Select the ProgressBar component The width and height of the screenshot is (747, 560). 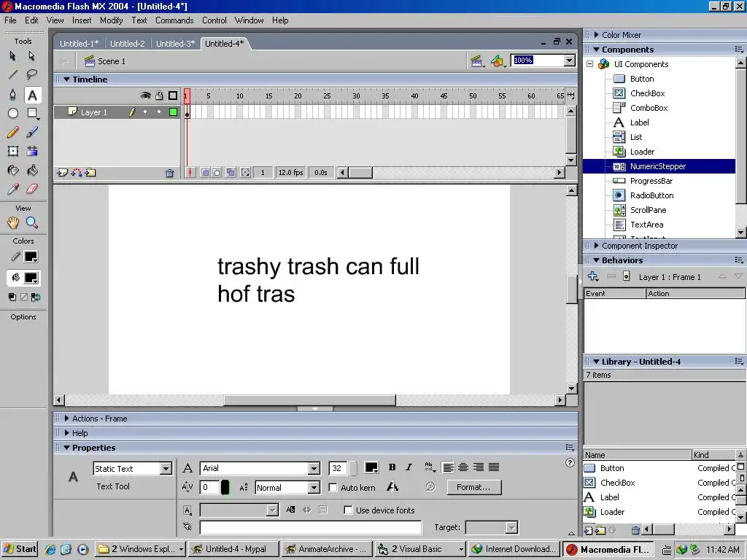point(651,181)
